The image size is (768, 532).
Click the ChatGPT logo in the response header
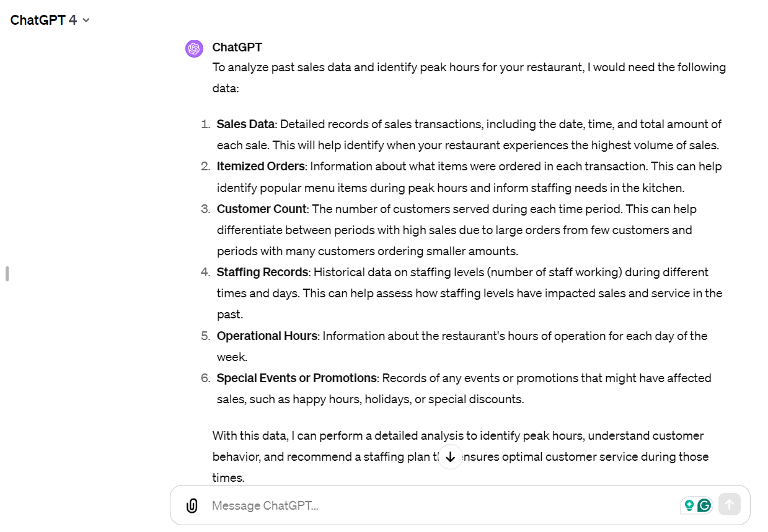pyautogui.click(x=194, y=48)
